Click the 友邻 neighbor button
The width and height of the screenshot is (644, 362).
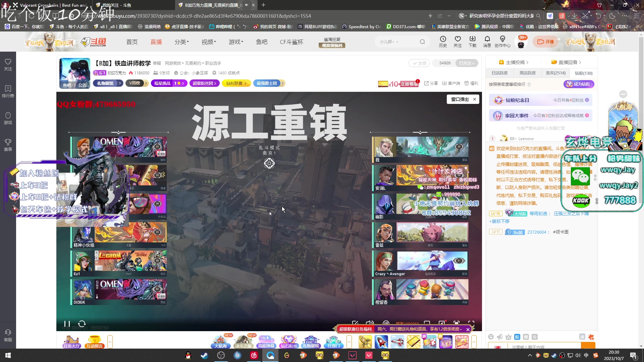[419, 63]
